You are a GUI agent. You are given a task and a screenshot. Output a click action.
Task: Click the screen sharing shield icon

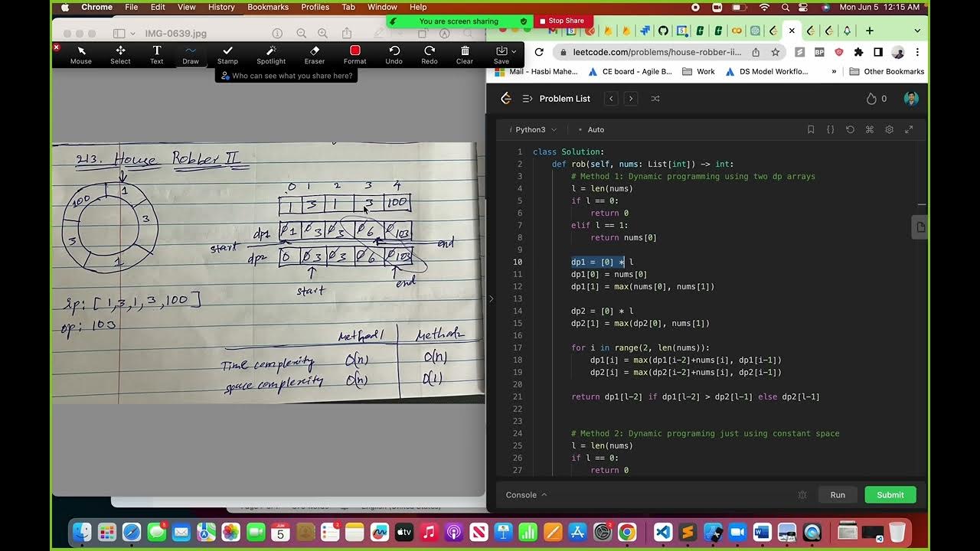[524, 21]
